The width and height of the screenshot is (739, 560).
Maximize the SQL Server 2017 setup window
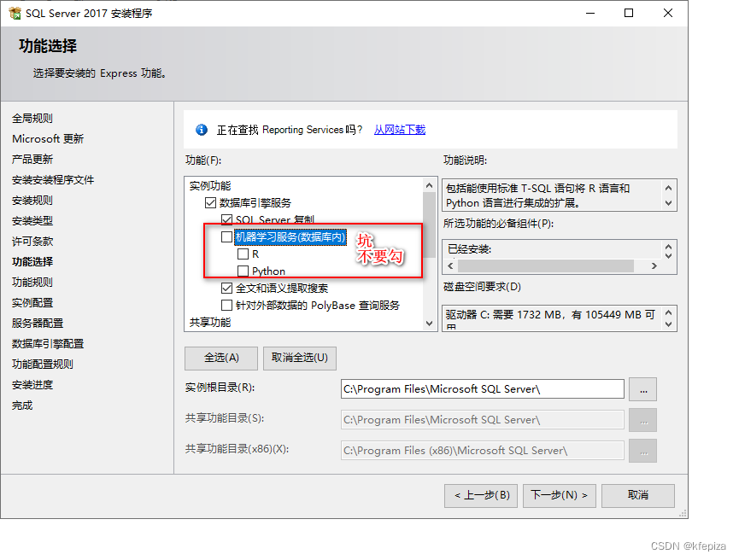[629, 13]
